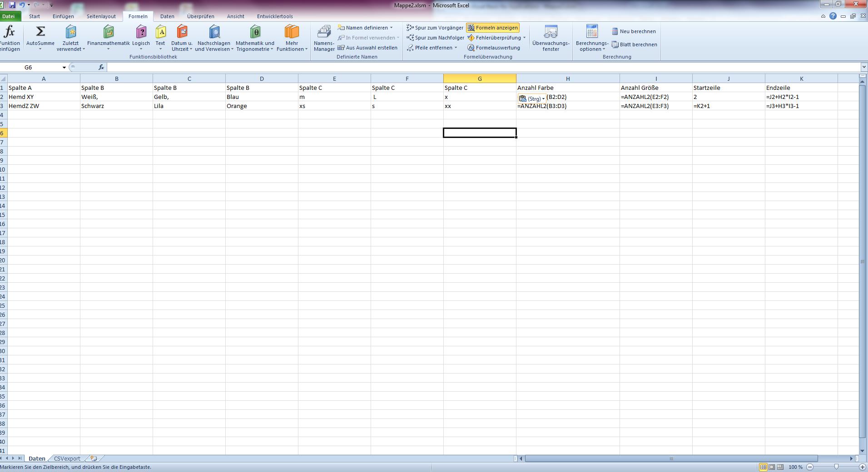Open the Fehlerüberprüfung dropdown arrow
Viewport: 868px width, 472px height.
pos(524,38)
